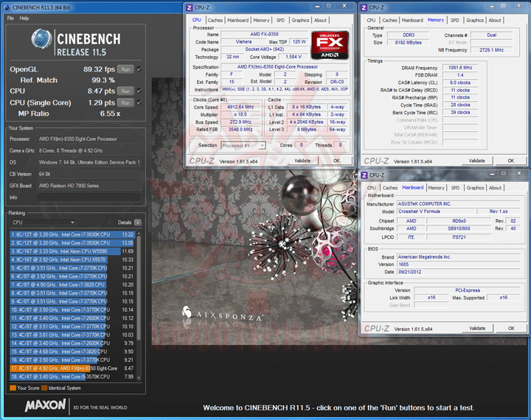The width and height of the screenshot is (531, 420).
Task: Minimize the top-left CPU-Z window
Action: pyautogui.click(x=317, y=6)
